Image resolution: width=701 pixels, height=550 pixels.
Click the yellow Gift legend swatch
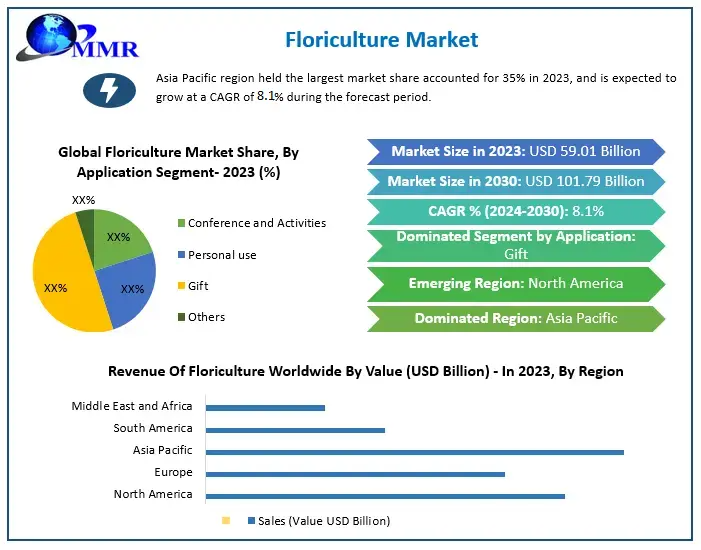[181, 286]
